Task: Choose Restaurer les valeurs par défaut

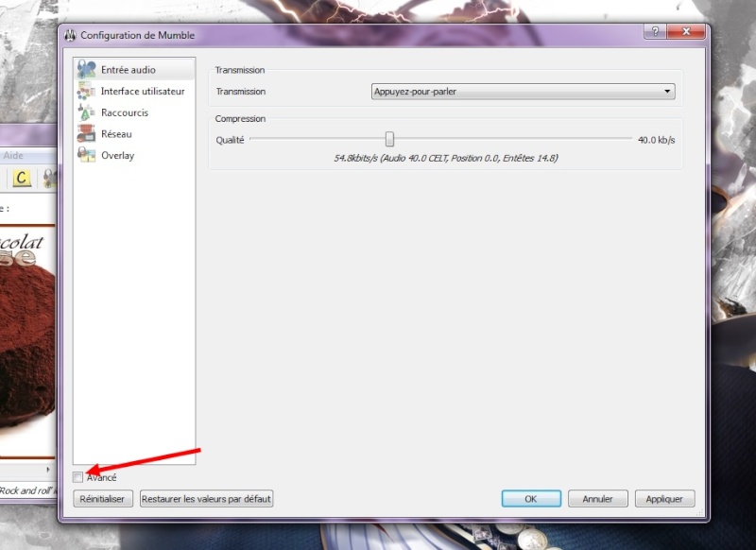Action: click(206, 498)
